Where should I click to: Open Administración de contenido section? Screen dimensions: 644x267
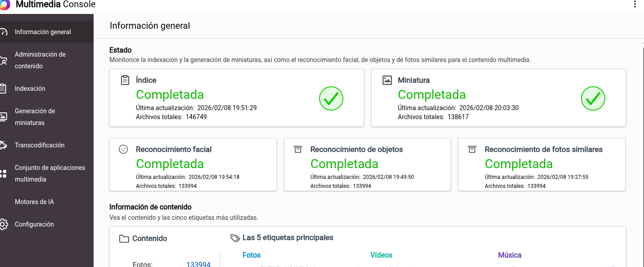(x=40, y=60)
